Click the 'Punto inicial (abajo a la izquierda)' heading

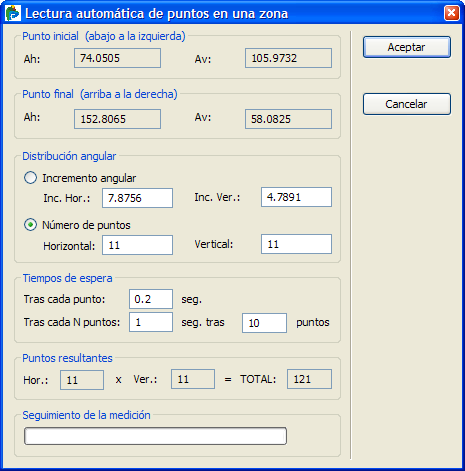pos(104,36)
